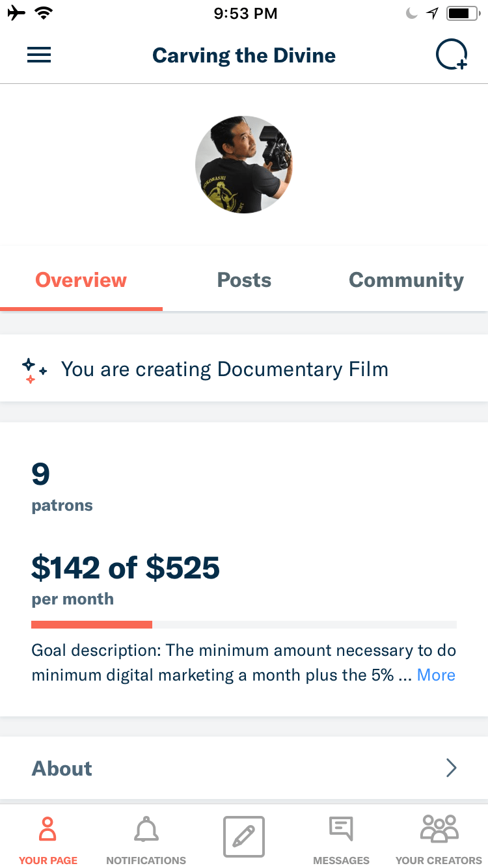
Task: Switch to the Posts tab
Action: pyautogui.click(x=244, y=280)
